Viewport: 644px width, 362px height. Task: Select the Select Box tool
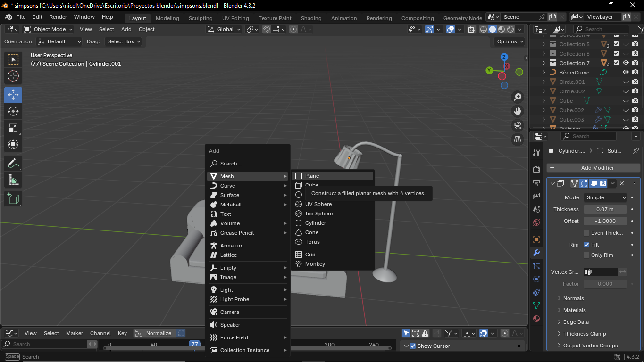13,59
